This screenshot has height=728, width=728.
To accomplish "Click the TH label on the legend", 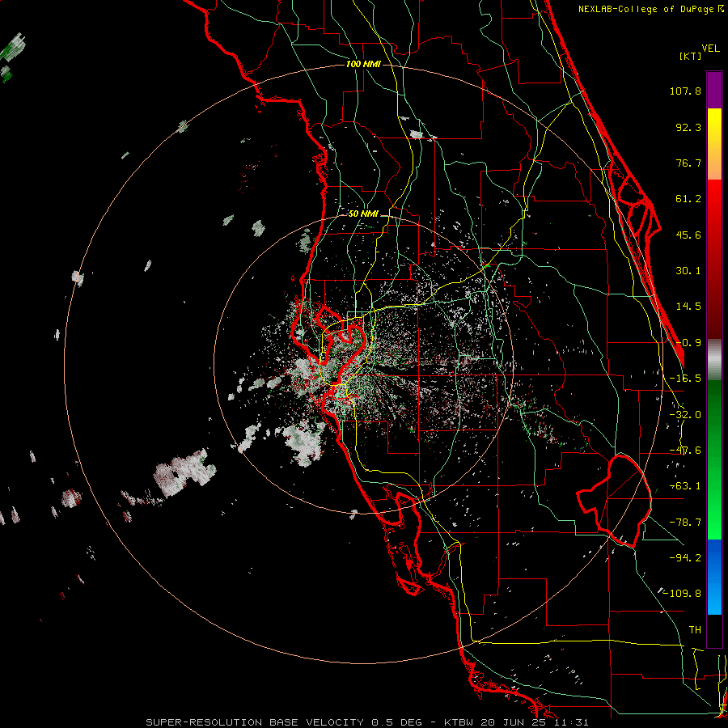I will click(x=695, y=630).
